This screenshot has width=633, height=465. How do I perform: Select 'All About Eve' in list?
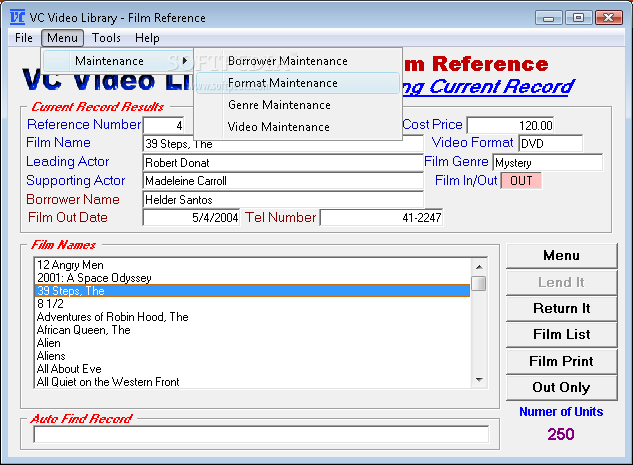click(x=252, y=369)
